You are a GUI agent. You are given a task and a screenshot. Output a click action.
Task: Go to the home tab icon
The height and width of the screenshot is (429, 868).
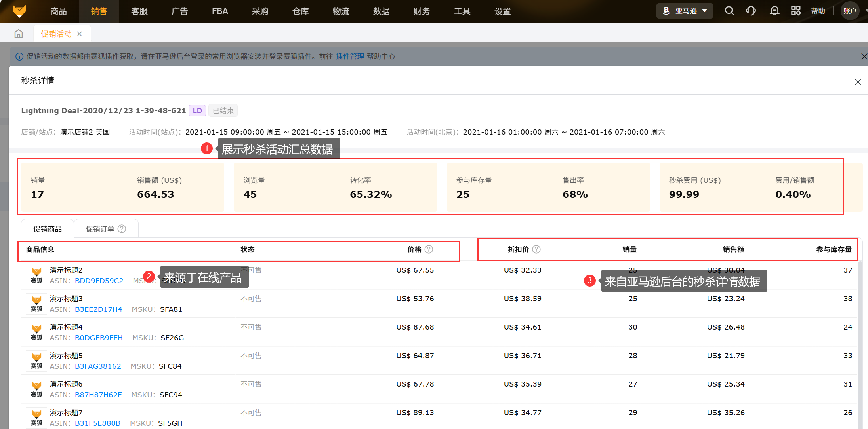click(x=19, y=34)
